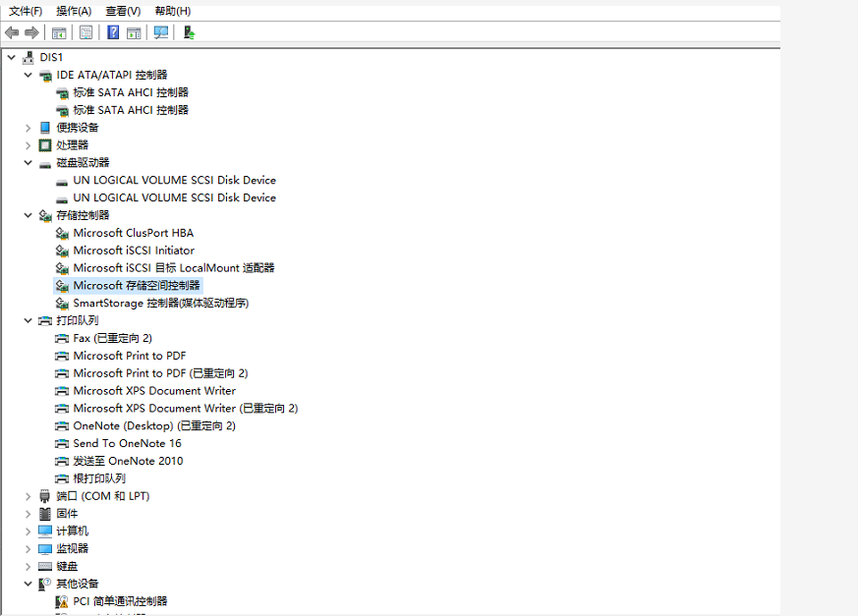Click the portable devices category icon
This screenshot has width=858, height=616.
[45, 128]
